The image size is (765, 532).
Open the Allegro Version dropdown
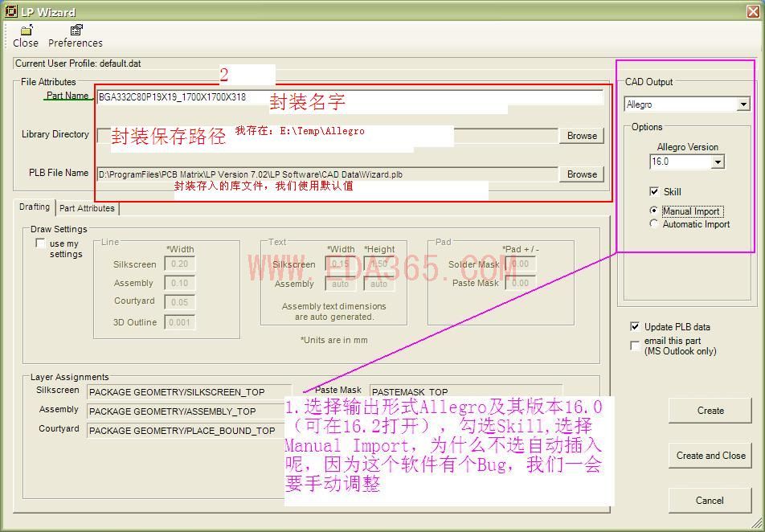[716, 162]
